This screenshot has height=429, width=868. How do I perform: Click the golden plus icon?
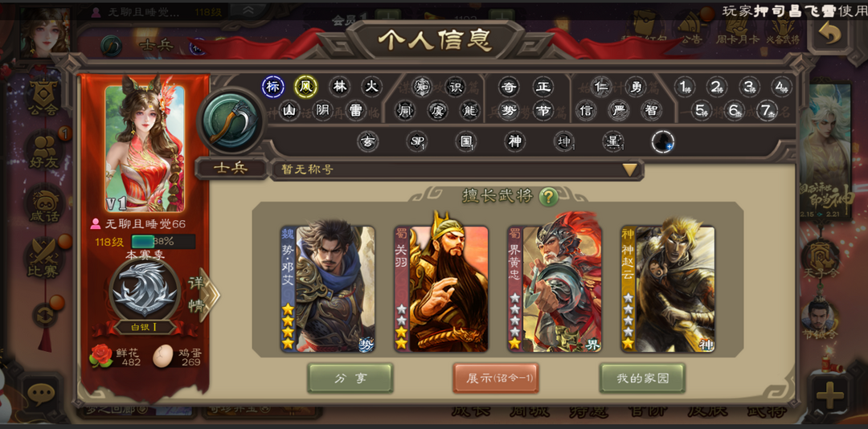click(829, 395)
